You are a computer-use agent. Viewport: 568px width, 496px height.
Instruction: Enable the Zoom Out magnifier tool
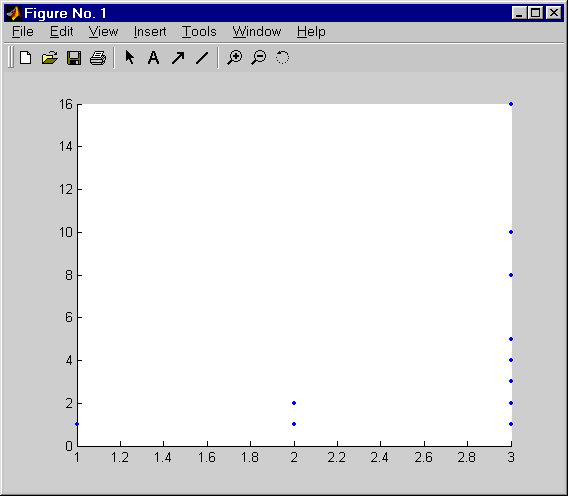click(259, 58)
